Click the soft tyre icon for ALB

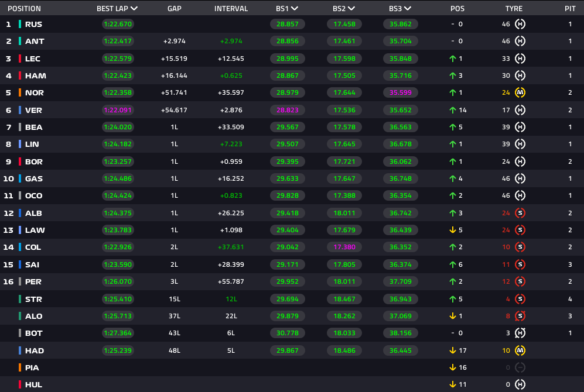(x=520, y=214)
